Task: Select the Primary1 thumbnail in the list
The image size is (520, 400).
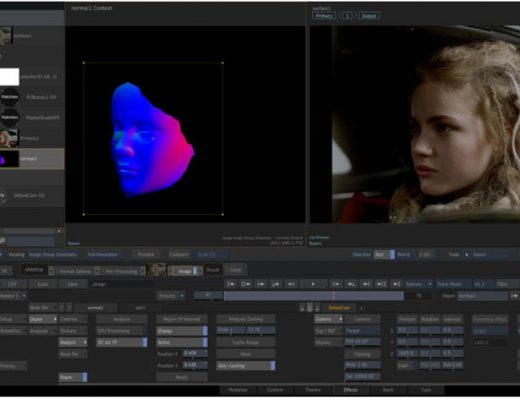Action: [x=9, y=138]
